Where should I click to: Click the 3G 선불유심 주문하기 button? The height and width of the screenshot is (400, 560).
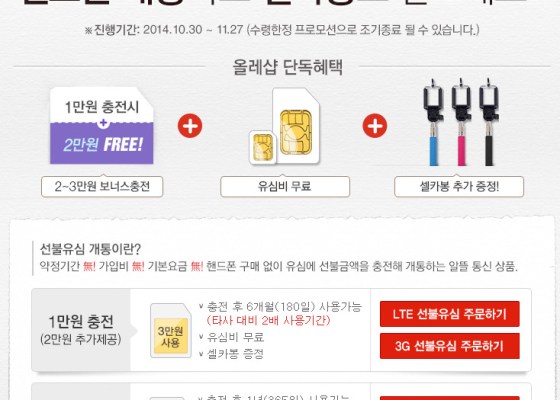(450, 346)
